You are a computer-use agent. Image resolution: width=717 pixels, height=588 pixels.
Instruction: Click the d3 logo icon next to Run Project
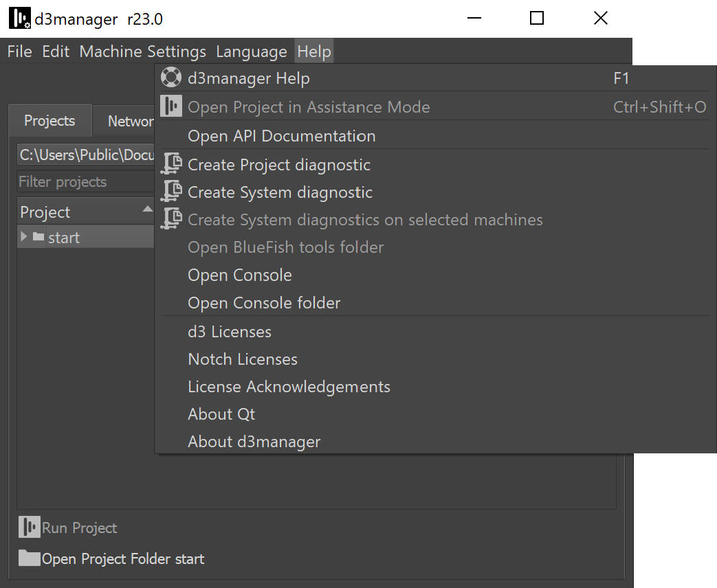coord(30,528)
